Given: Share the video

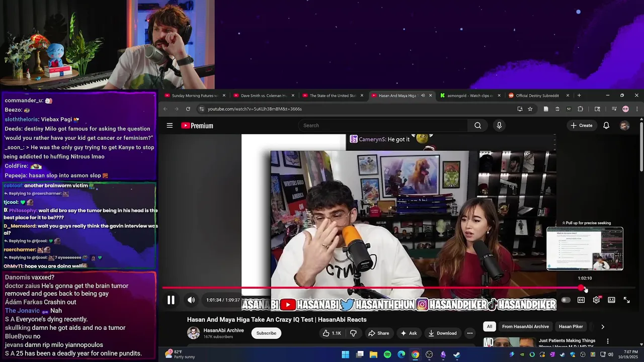Looking at the screenshot, I should [378, 333].
